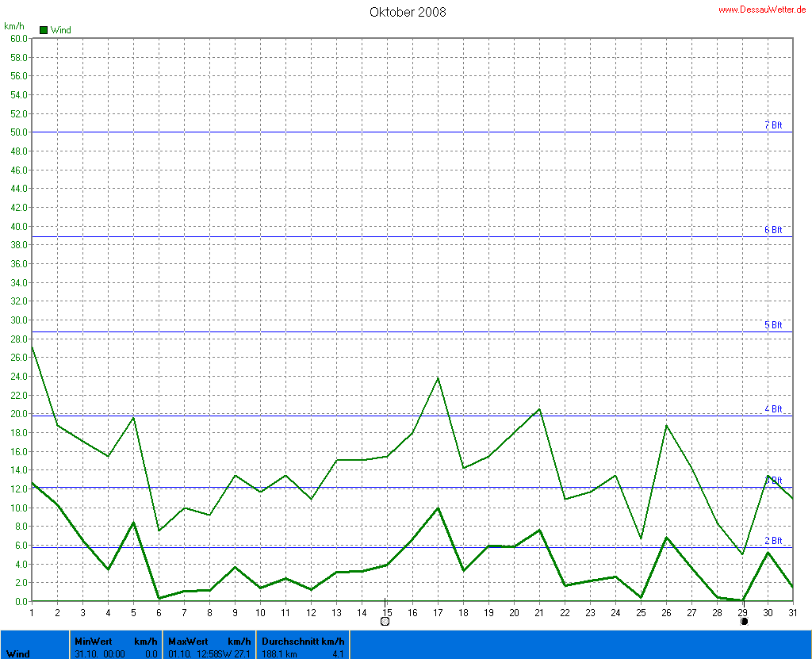Click the Wind row label in table
812x659 pixels.
[18, 653]
